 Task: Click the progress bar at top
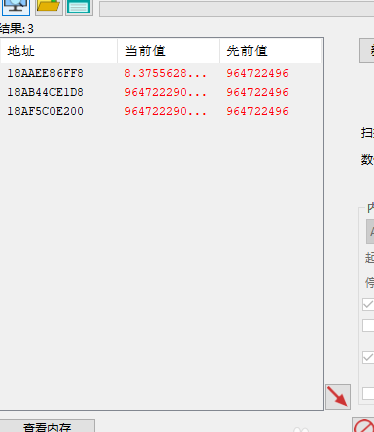(236, 9)
